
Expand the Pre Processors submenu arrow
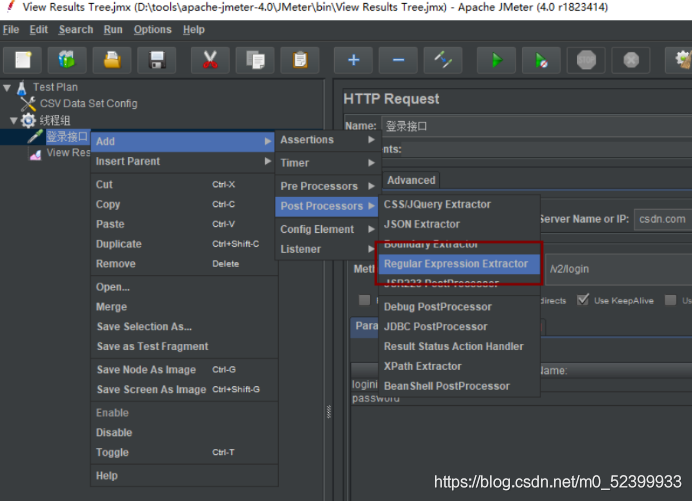pyautogui.click(x=372, y=186)
